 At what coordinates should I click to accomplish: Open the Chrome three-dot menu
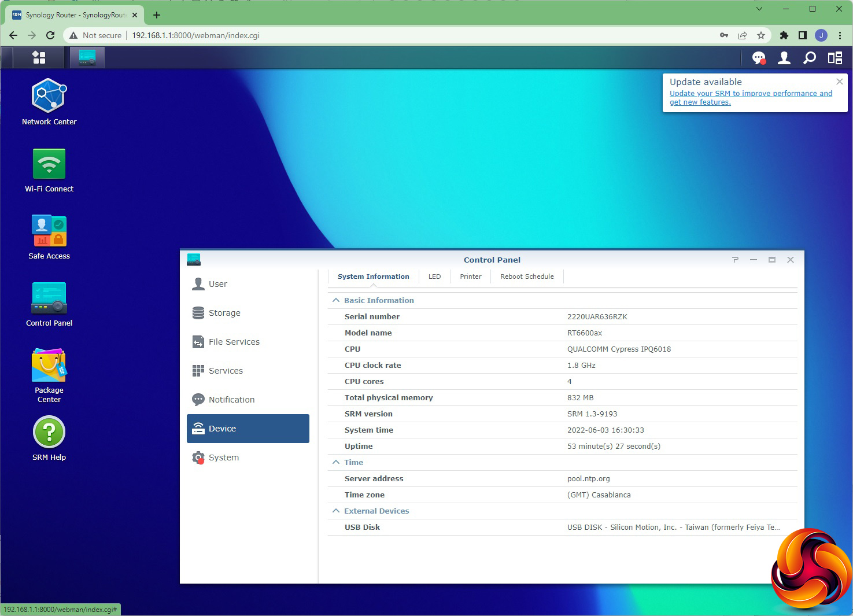click(x=840, y=35)
